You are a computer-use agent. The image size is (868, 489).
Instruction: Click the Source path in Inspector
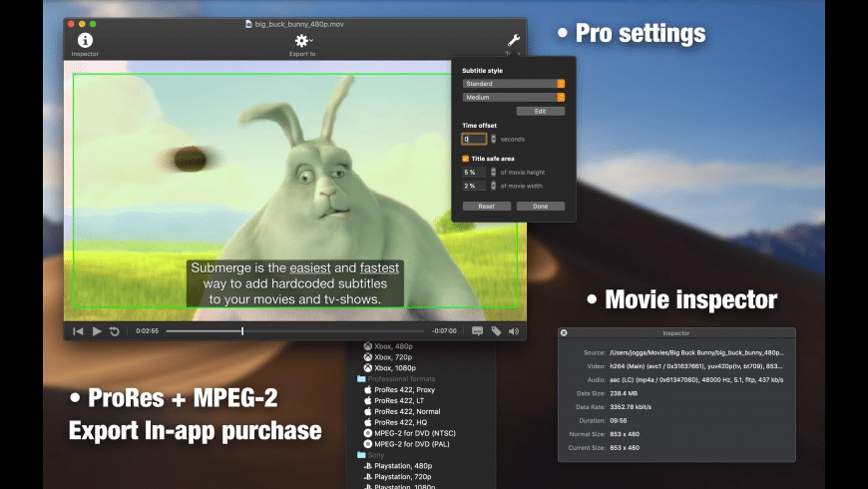(x=696, y=352)
